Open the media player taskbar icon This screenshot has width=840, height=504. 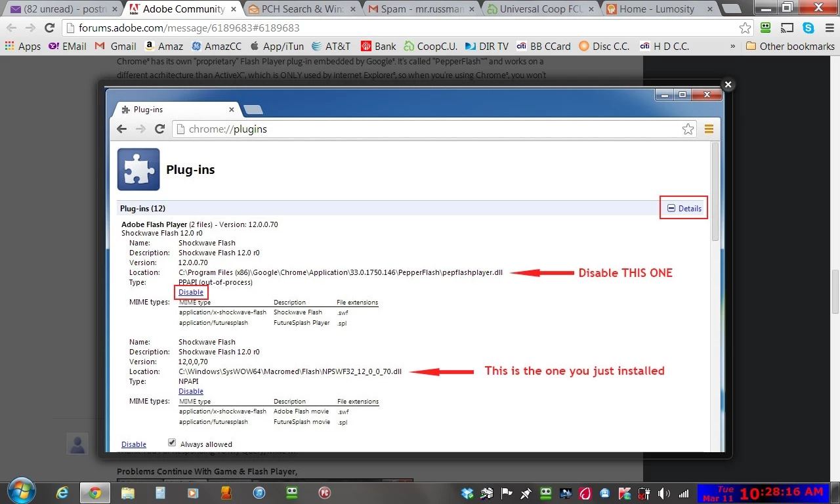(x=193, y=492)
